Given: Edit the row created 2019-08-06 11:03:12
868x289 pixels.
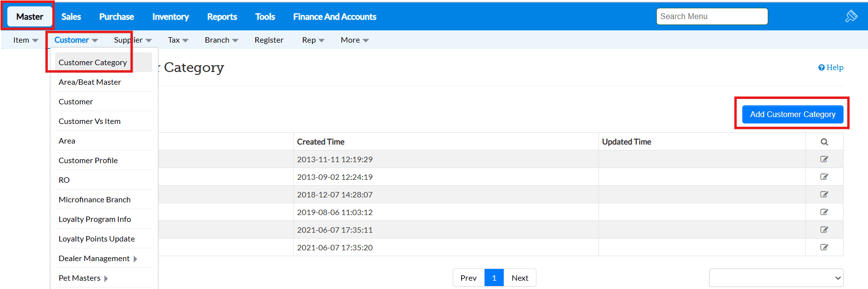Looking at the screenshot, I should (824, 212).
